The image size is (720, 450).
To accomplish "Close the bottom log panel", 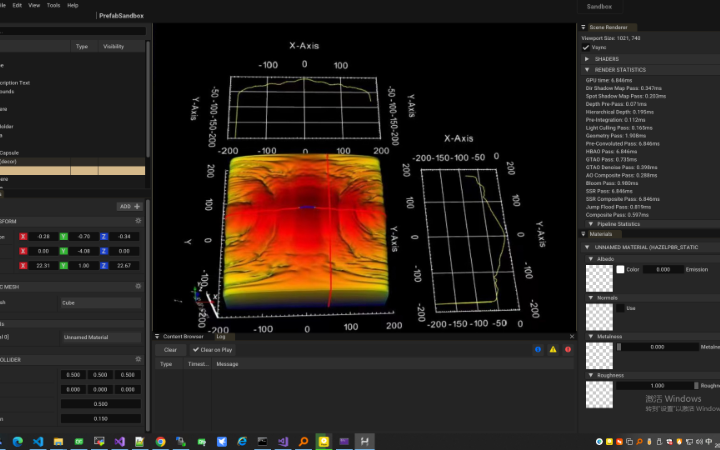I will coord(572,336).
